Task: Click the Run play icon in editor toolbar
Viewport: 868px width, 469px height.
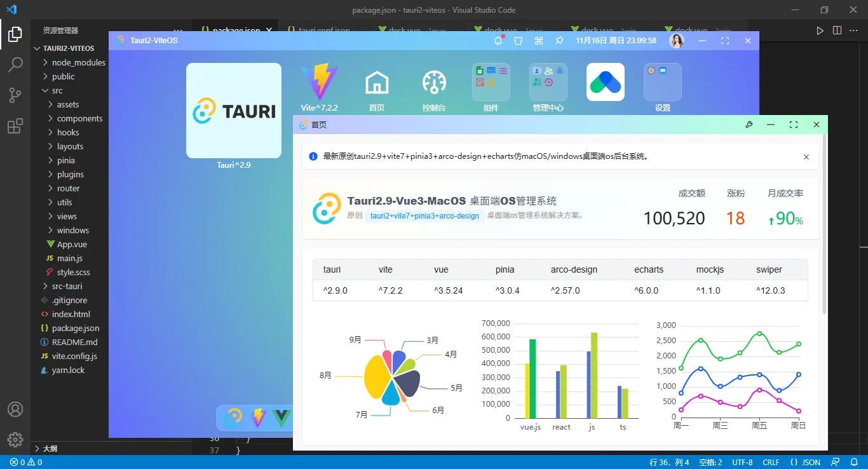Action: tap(820, 31)
